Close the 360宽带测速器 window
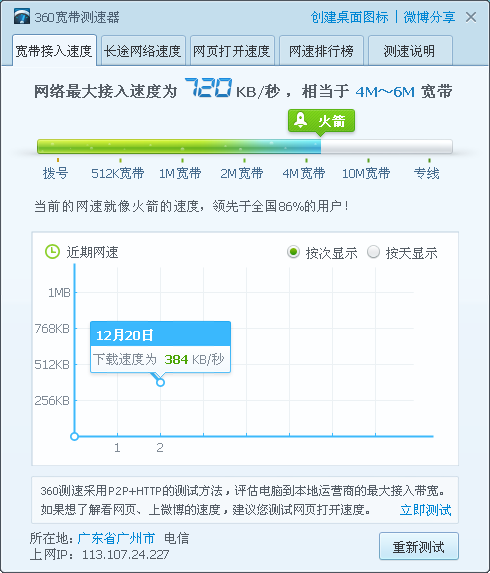Viewport: 490px width, 573px height. pos(471,17)
